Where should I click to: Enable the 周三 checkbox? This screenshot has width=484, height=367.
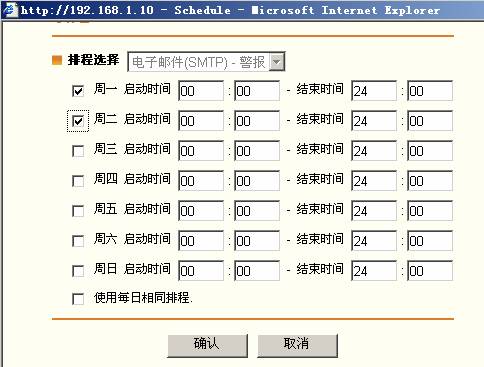[x=78, y=151]
